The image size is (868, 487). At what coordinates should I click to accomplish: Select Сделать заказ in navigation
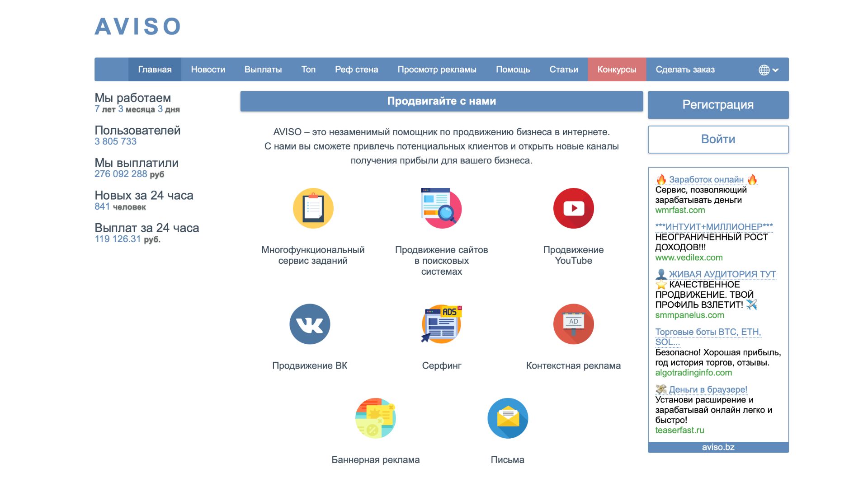[685, 70]
